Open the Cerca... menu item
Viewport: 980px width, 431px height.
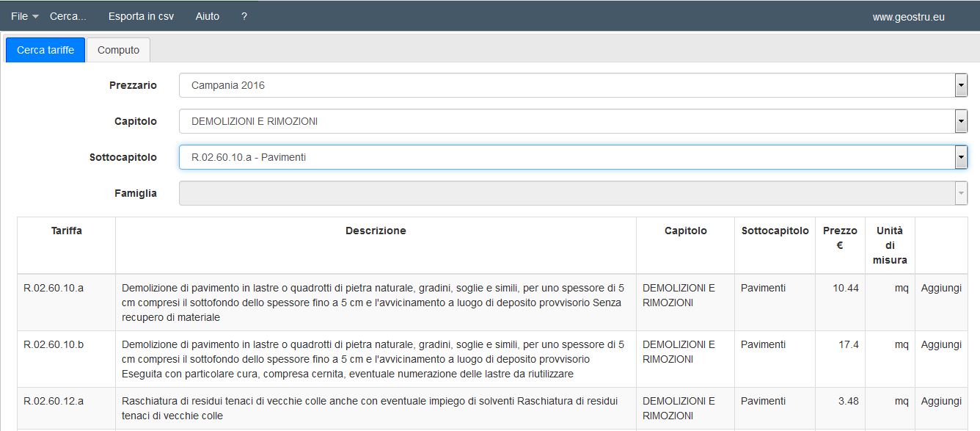68,16
